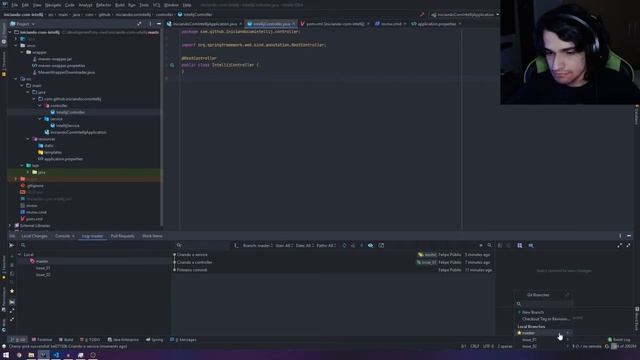Image resolution: width=640 pixels, height=360 pixels.
Task: Open the Edit menu
Action: [25, 5]
